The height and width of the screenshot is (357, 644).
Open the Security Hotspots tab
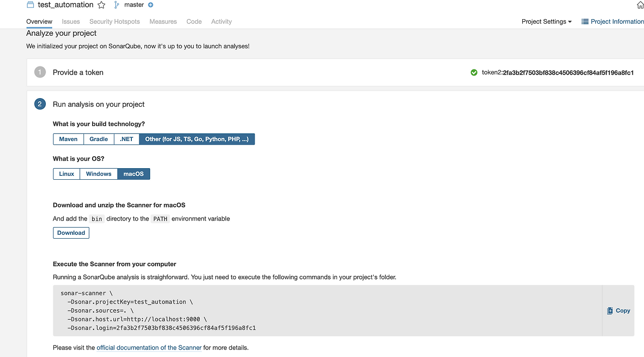(115, 22)
